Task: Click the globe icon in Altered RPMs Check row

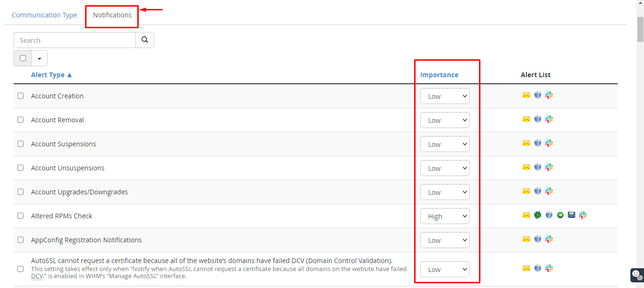Action: pyautogui.click(x=549, y=215)
